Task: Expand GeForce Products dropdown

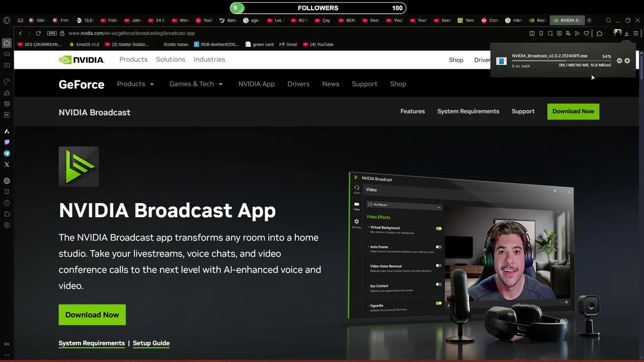Action: 135,84
